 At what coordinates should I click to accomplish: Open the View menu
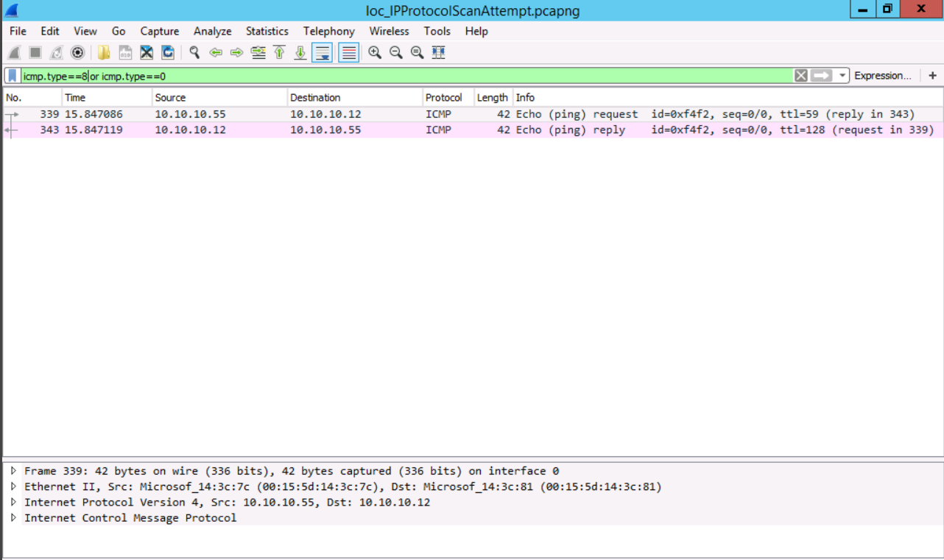pos(85,31)
